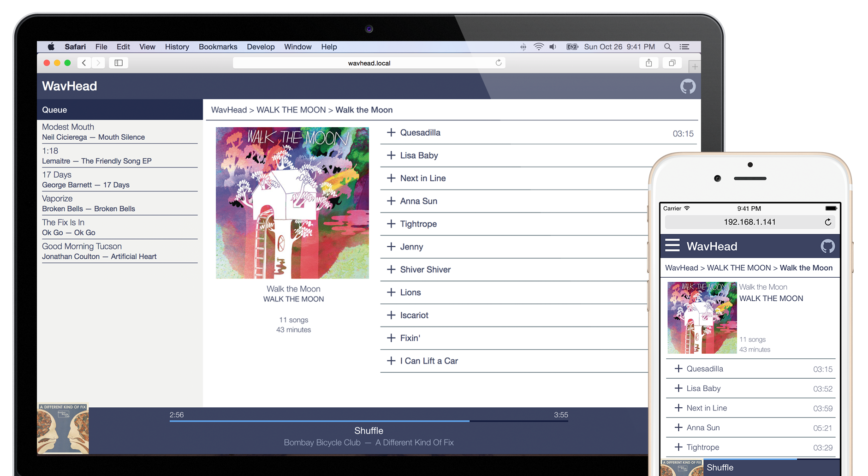Screen dimensions: 868x476
Task: Select Good Morning Tucson in queue
Action: coord(120,251)
